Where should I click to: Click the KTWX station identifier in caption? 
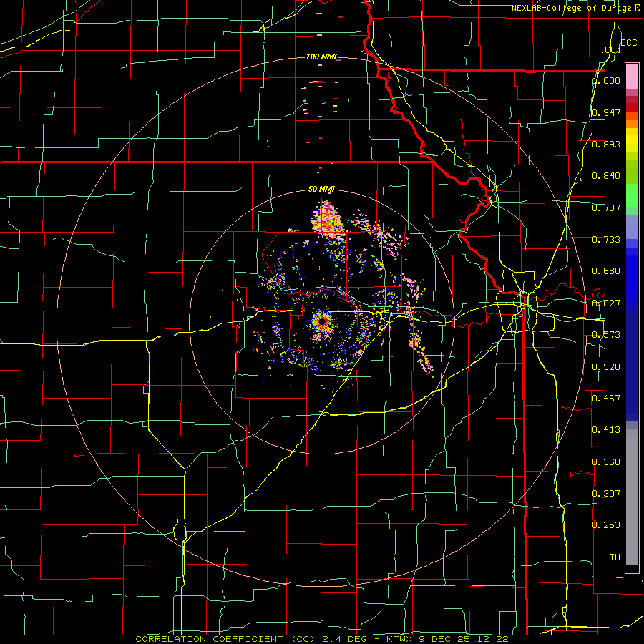point(399,639)
